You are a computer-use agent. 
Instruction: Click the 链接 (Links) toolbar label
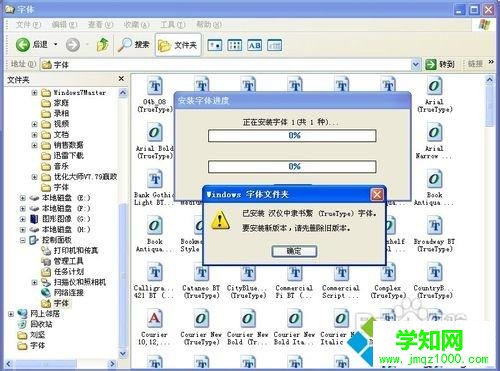(x=475, y=64)
